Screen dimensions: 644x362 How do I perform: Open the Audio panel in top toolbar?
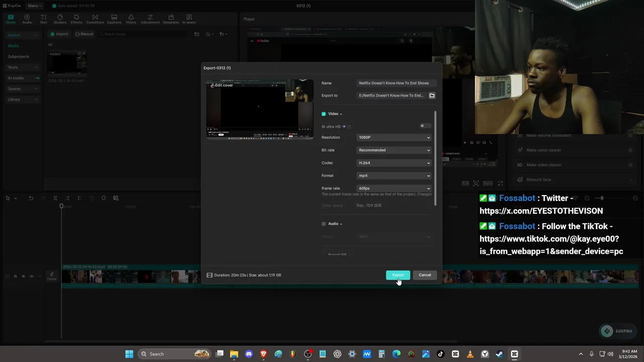(27, 19)
